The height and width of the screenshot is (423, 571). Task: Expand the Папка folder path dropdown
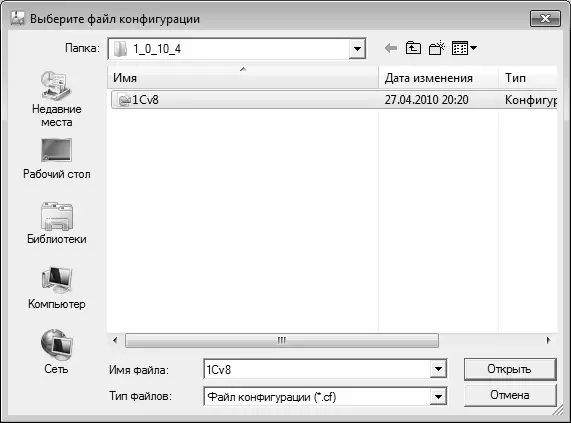(357, 49)
